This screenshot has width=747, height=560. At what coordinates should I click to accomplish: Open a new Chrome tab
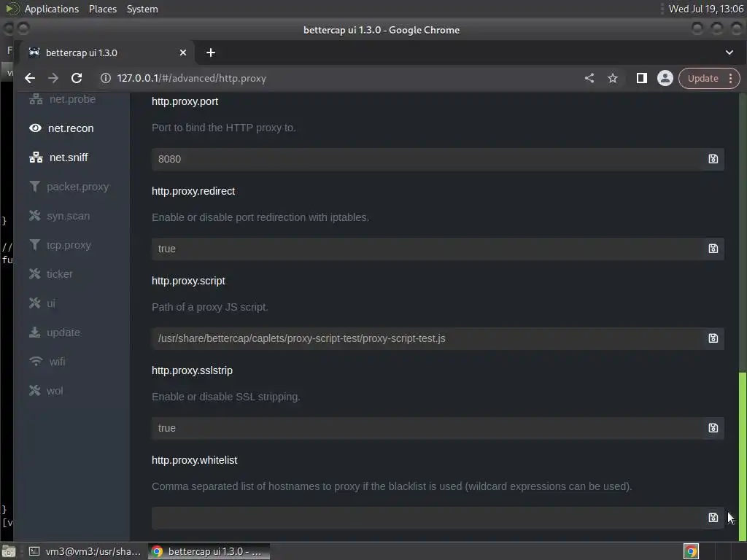[x=211, y=52]
